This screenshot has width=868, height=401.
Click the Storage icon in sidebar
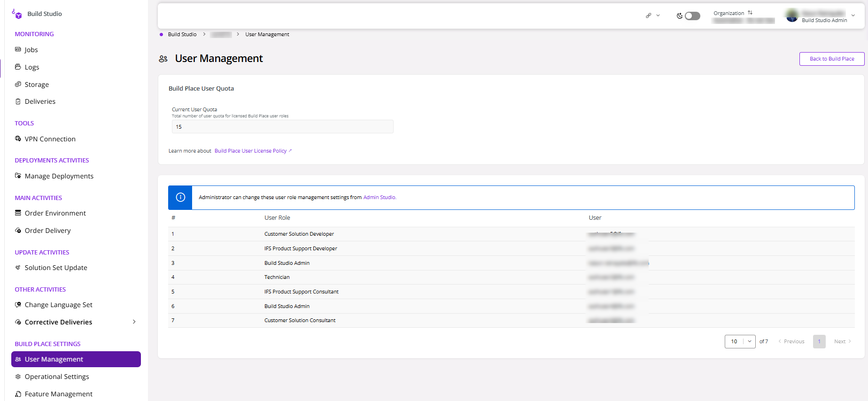(x=18, y=84)
